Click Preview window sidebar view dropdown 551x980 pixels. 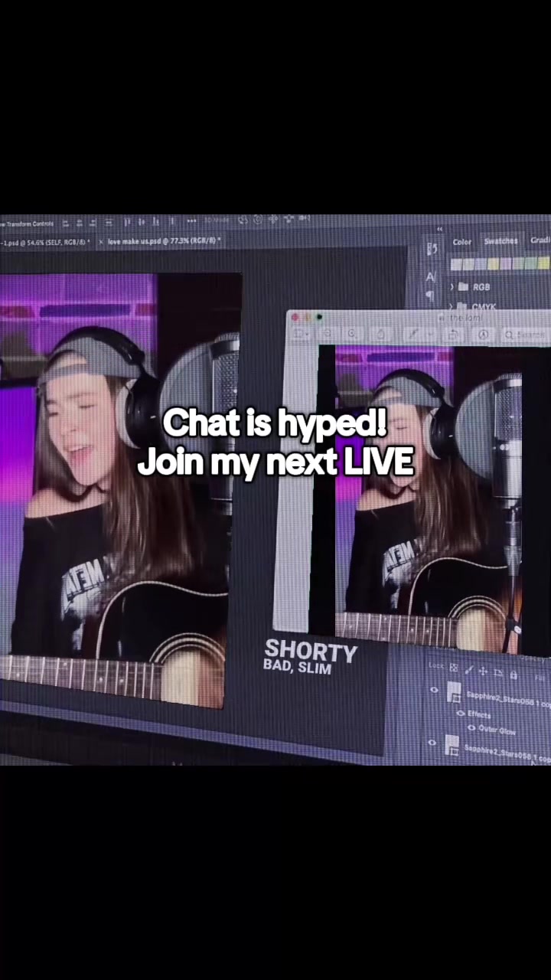pyautogui.click(x=302, y=334)
